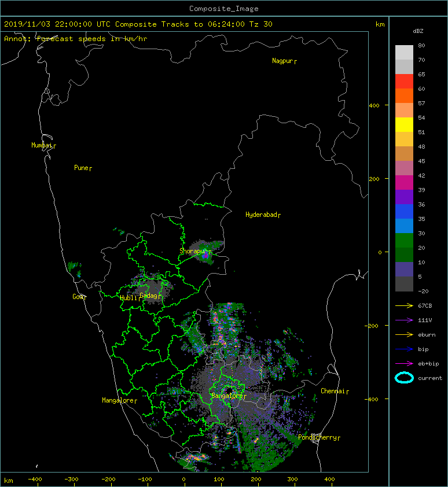
Task: Click the km unit label at bottom left
Action: tap(9, 481)
